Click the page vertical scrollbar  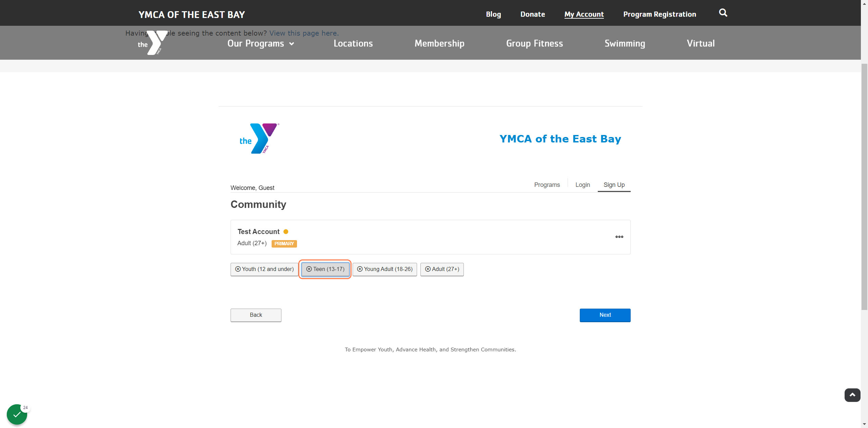point(864,187)
